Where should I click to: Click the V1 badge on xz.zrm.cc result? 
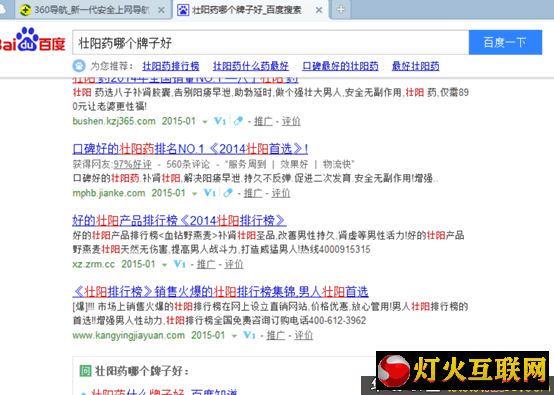point(179,264)
